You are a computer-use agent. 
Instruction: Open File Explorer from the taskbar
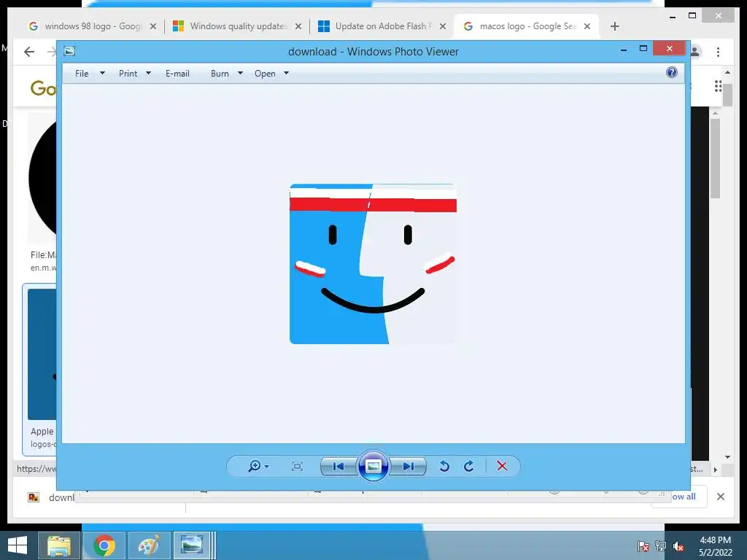(x=59, y=545)
